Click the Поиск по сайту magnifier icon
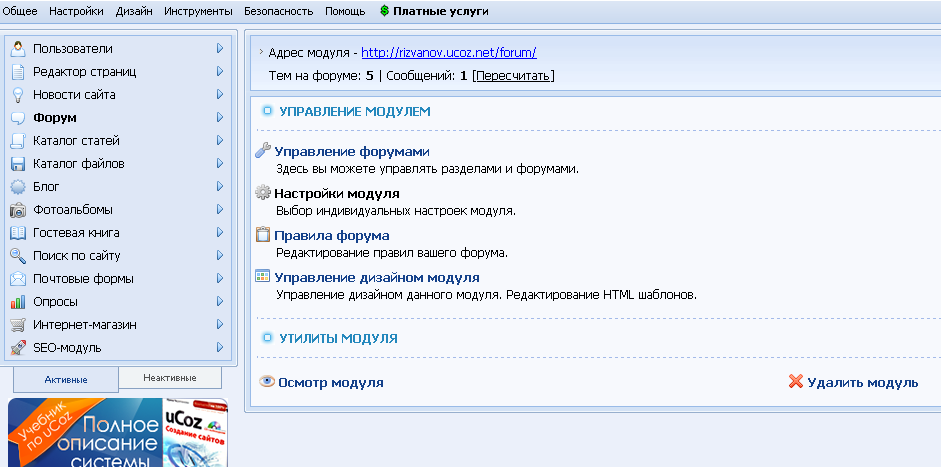 click(18, 256)
